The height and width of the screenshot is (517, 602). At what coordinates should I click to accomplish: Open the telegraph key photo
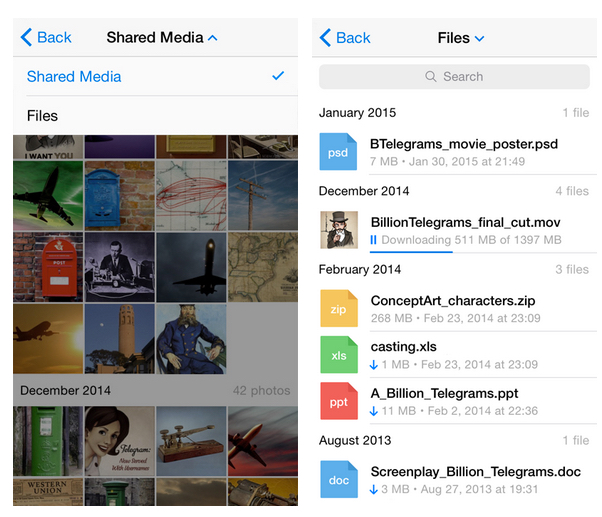(191, 441)
